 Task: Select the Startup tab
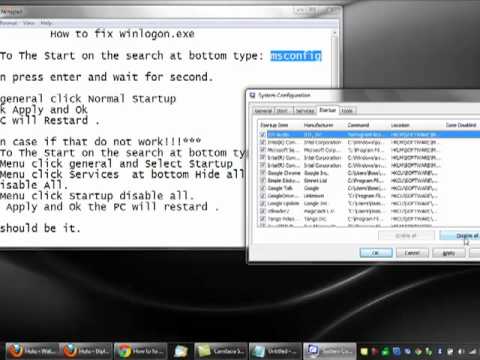click(327, 110)
